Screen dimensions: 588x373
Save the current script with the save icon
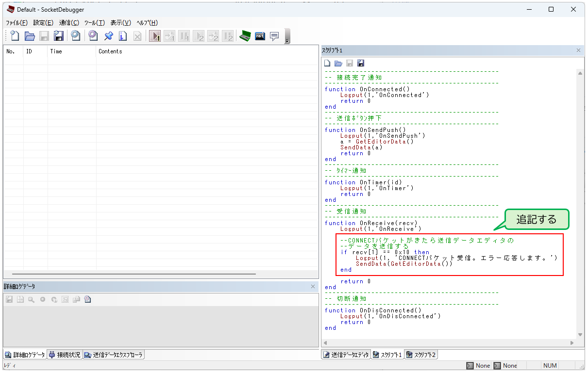coord(349,63)
